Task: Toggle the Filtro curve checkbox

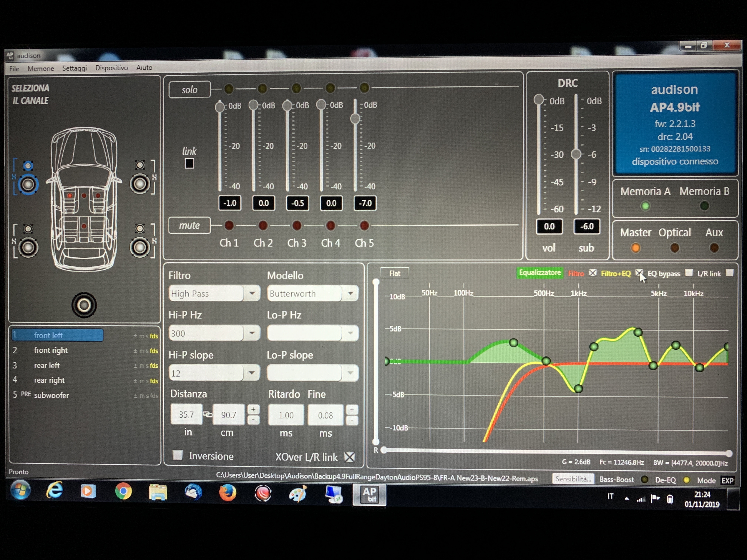Action: [593, 273]
